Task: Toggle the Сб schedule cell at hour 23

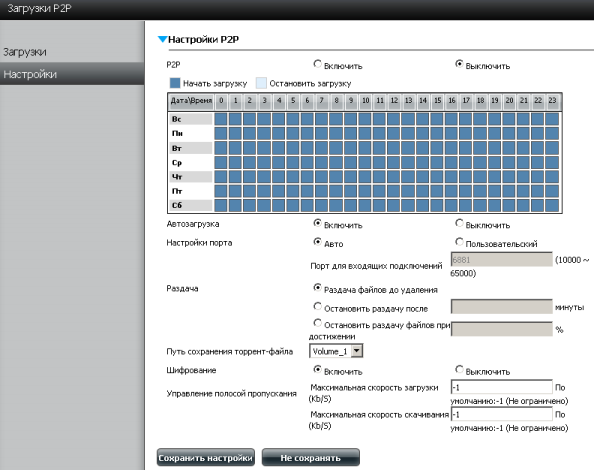Action: [x=552, y=205]
